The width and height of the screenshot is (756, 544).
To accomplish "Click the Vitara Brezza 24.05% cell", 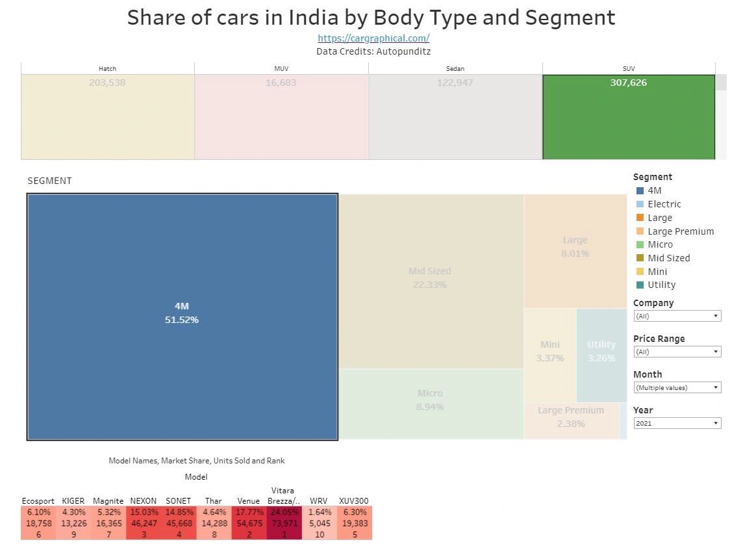I will [x=284, y=512].
